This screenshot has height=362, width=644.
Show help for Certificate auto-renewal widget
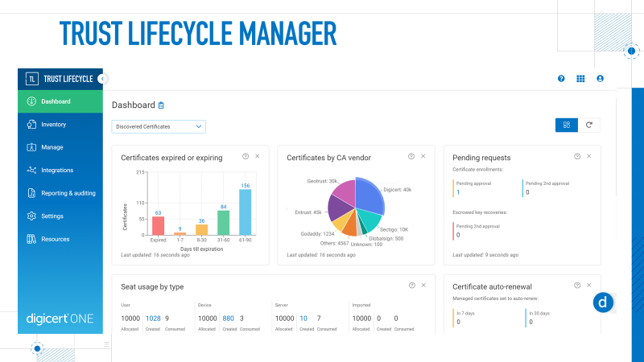click(x=577, y=286)
